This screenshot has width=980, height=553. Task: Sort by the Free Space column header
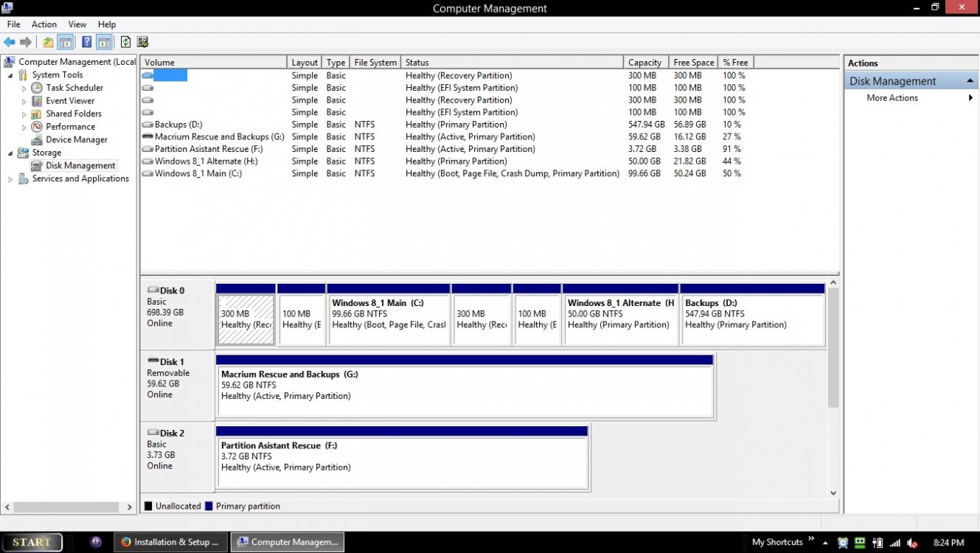tap(693, 63)
